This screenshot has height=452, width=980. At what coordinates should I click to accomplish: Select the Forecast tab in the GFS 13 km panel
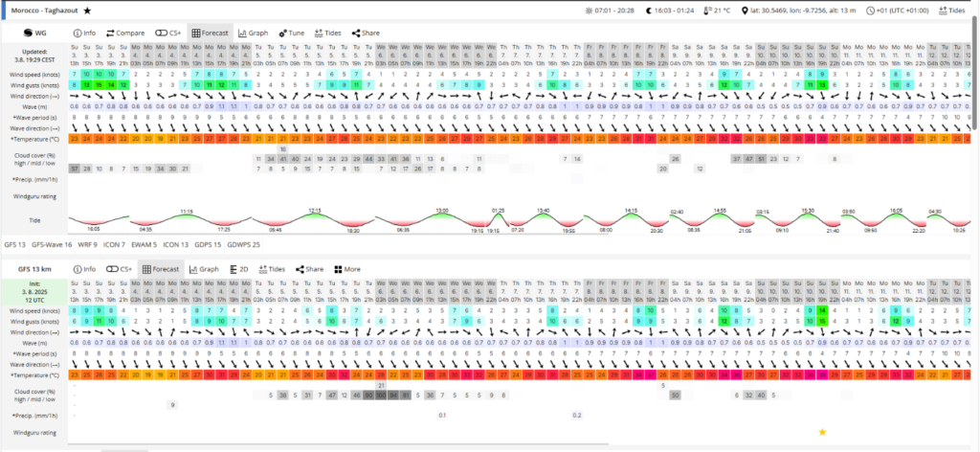161,269
